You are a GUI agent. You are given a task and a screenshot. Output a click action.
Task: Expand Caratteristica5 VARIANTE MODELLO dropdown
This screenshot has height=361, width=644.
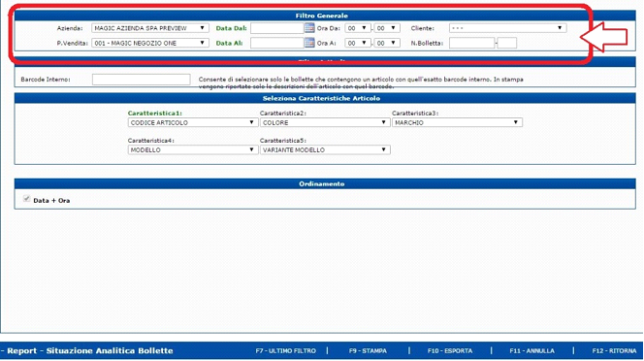[x=325, y=150]
